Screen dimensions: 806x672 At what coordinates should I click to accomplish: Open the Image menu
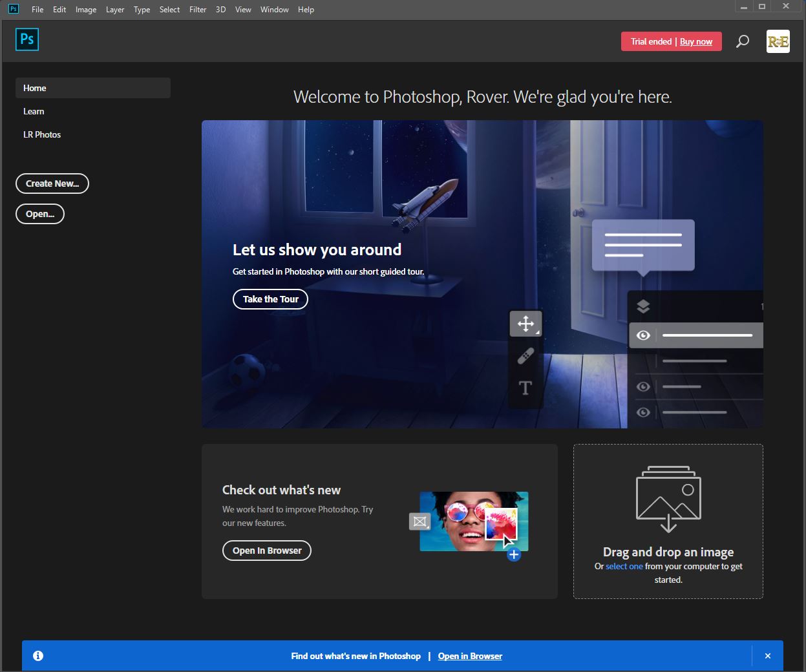tap(86, 10)
